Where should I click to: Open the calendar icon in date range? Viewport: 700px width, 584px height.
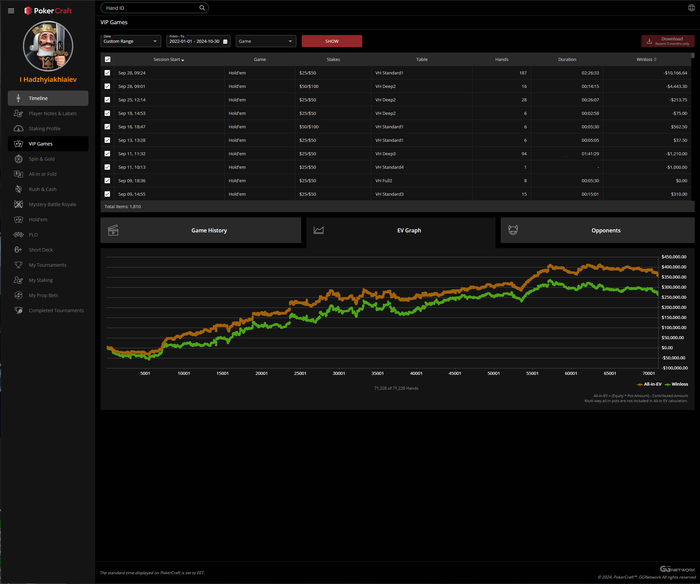tap(225, 42)
